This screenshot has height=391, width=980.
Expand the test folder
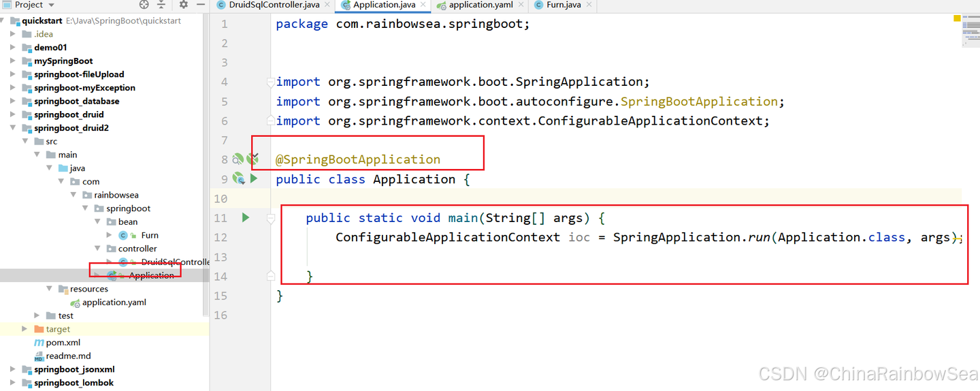coord(37,316)
